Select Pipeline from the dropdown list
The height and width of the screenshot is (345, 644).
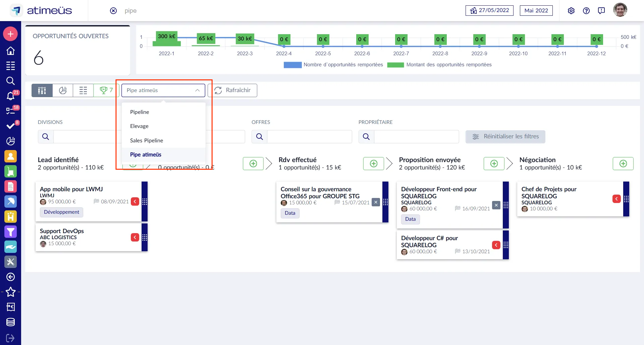tap(163, 112)
